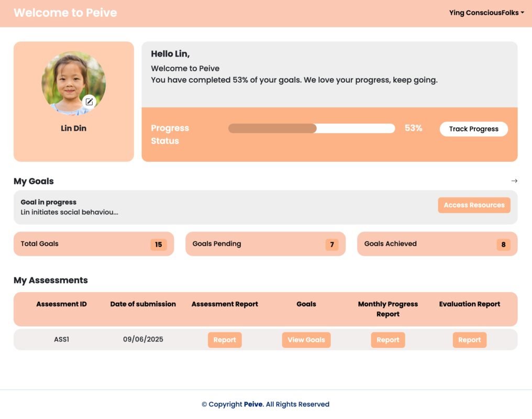Click the Access Resources button
532x419 pixels.
[x=474, y=205]
